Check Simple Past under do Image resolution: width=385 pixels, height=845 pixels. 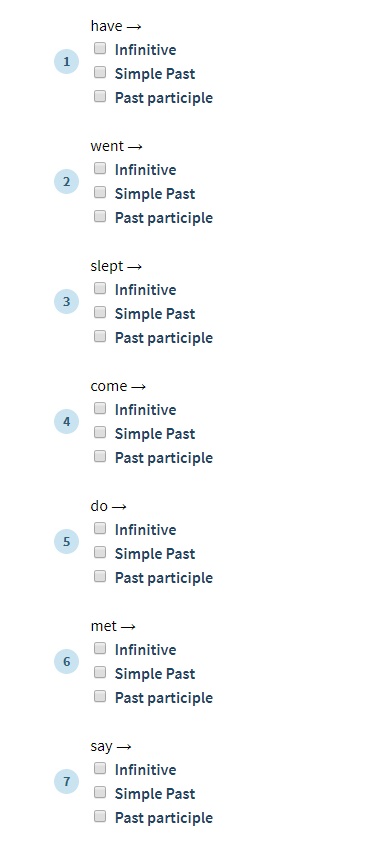100,552
